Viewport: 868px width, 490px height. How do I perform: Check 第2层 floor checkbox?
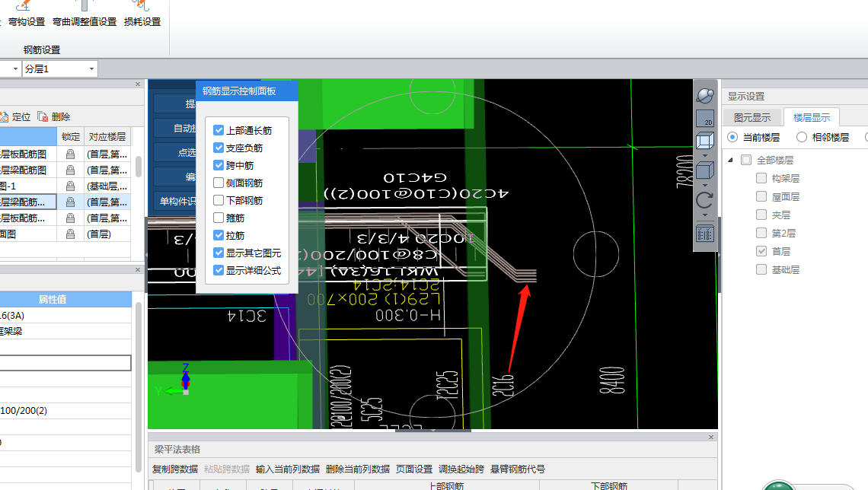(761, 233)
